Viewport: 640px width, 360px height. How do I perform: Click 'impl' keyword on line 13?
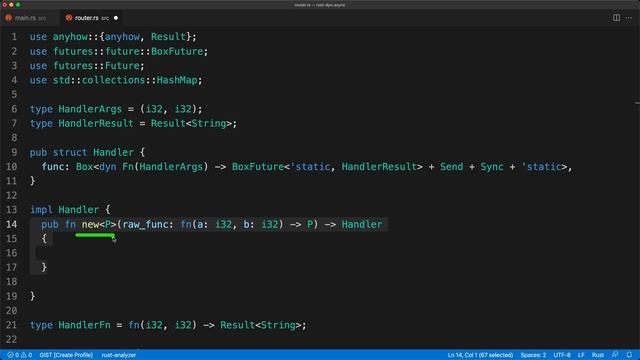click(x=41, y=210)
